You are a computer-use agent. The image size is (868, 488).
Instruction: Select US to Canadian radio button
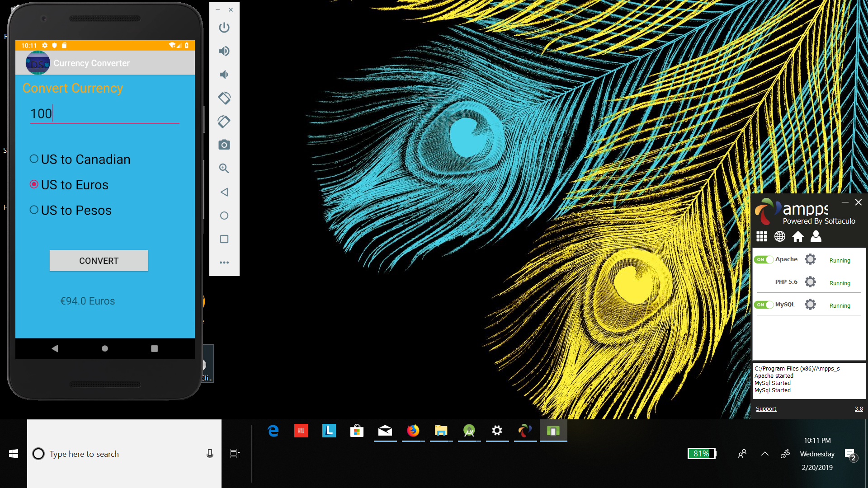click(34, 159)
